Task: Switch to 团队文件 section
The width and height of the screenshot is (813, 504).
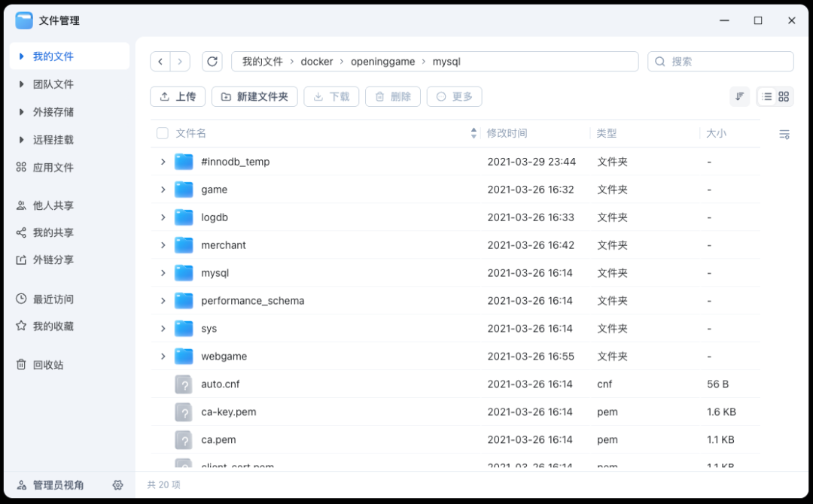Action: click(53, 83)
